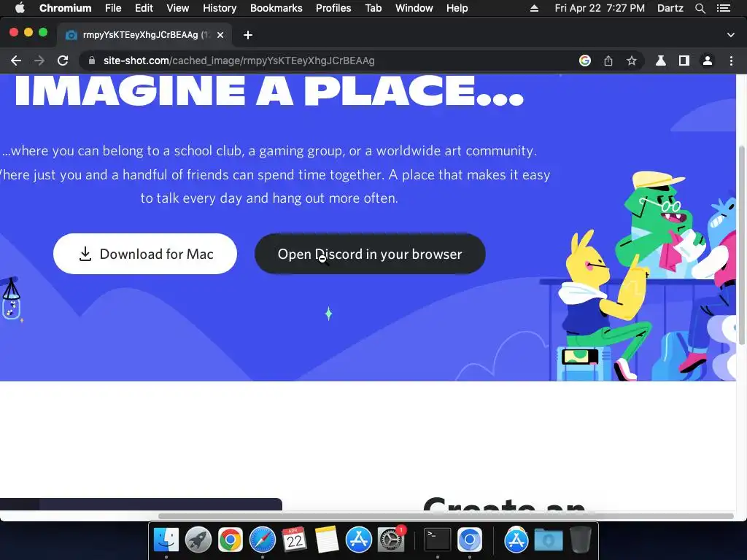
Task: Open Spotlight search icon
Action: 700,8
